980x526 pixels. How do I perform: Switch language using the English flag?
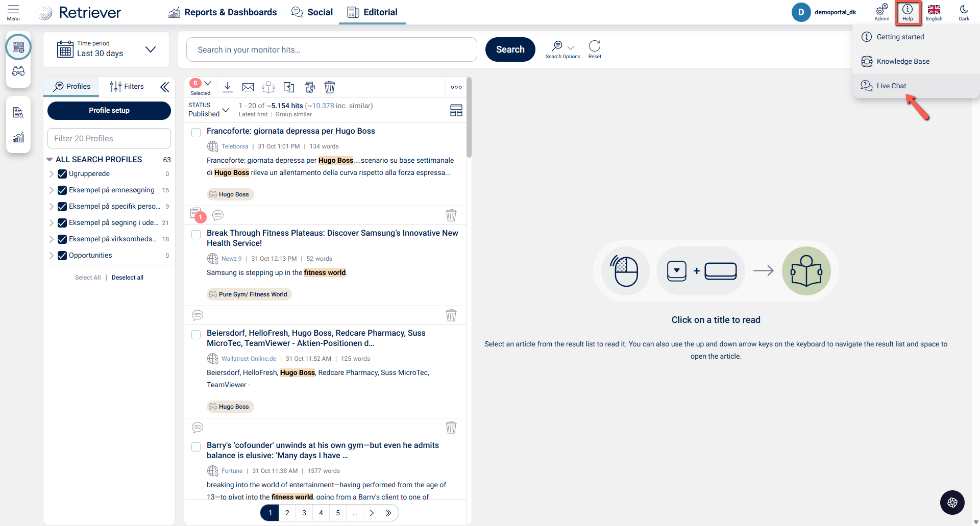[x=934, y=12]
